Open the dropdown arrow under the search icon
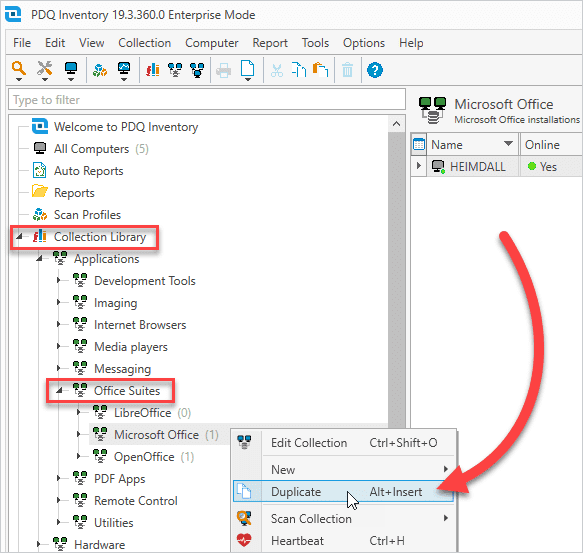The width and height of the screenshot is (583, 553). [19, 80]
